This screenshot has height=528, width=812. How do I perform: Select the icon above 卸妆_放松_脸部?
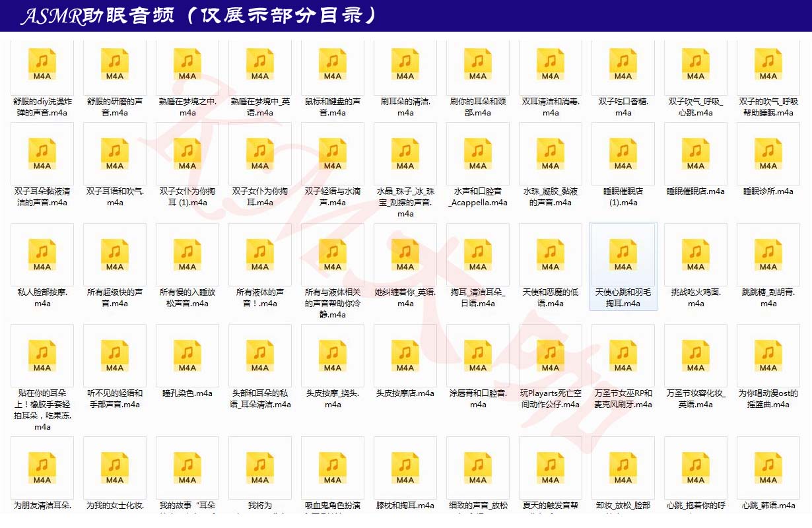pos(623,469)
